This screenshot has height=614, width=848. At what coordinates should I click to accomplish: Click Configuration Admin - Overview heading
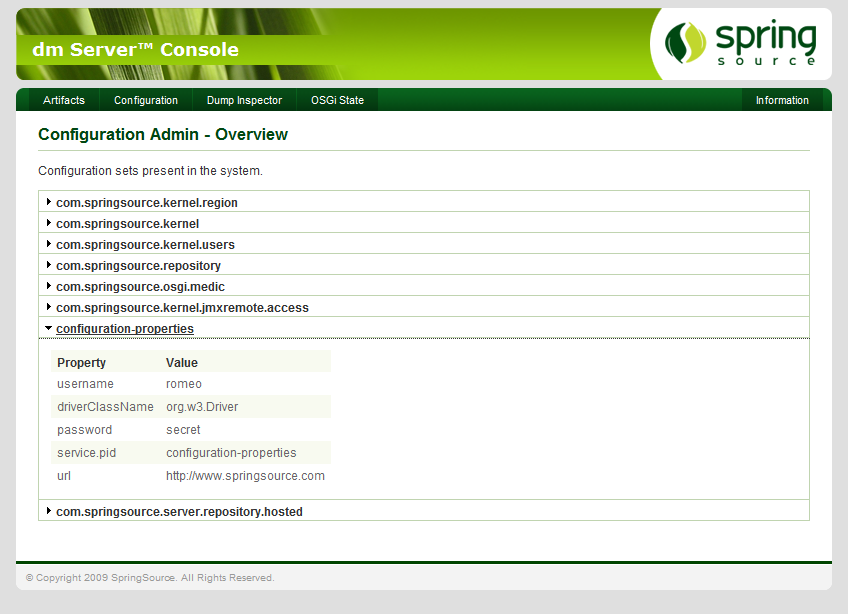tap(163, 134)
